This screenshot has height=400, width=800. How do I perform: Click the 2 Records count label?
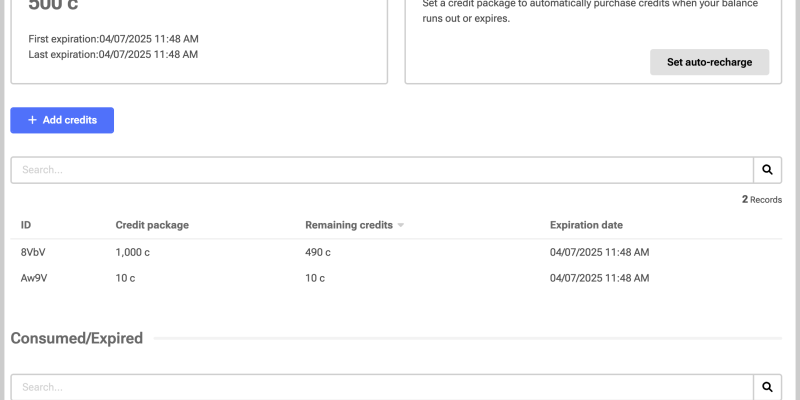click(x=762, y=199)
